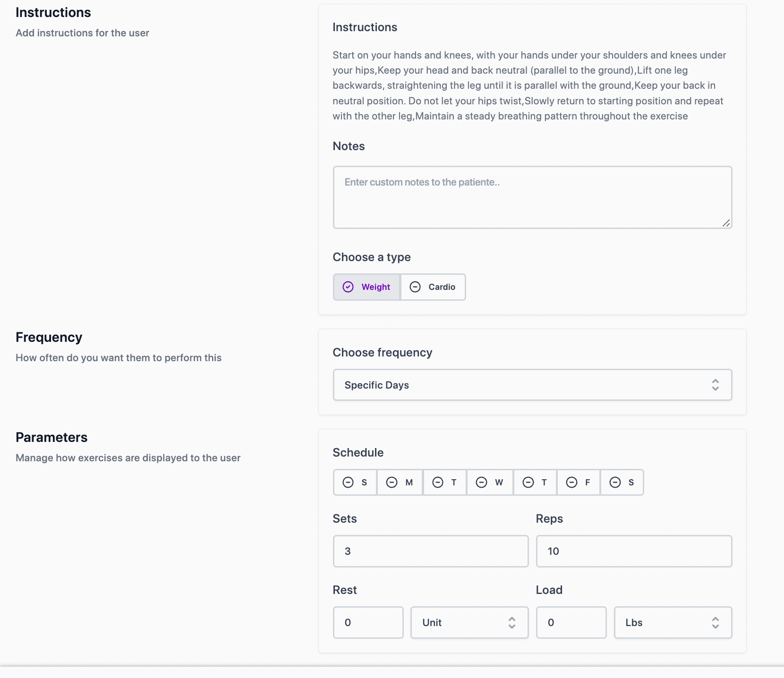The image size is (784, 678).
Task: Select the Cardio exercise type
Action: click(433, 287)
